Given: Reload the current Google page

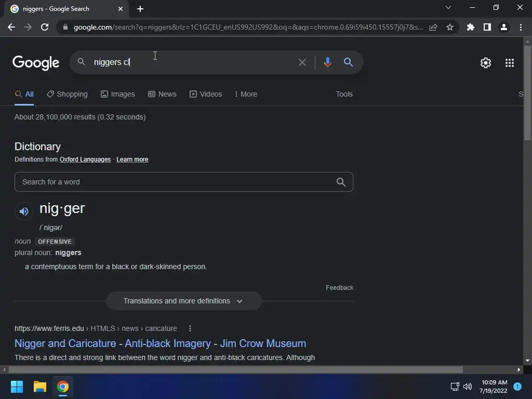Looking at the screenshot, I should point(45,27).
